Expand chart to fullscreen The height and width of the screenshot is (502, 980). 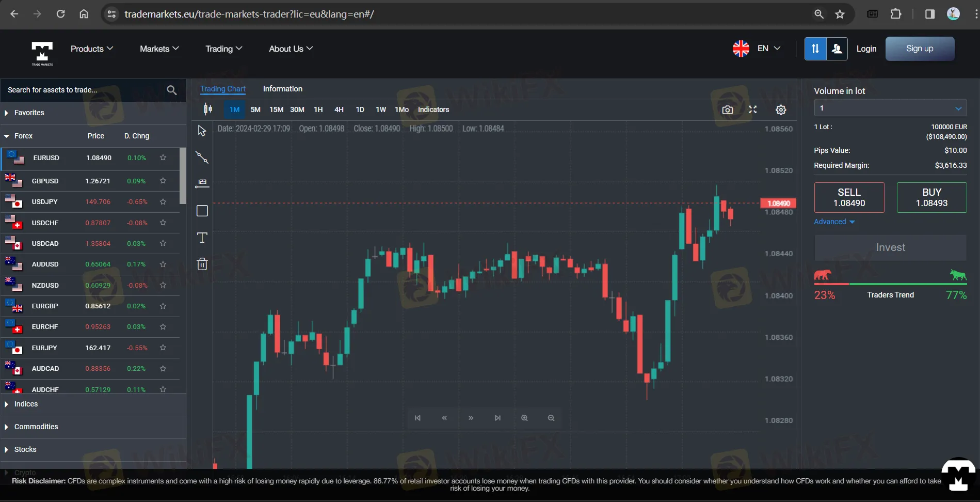[x=752, y=109]
